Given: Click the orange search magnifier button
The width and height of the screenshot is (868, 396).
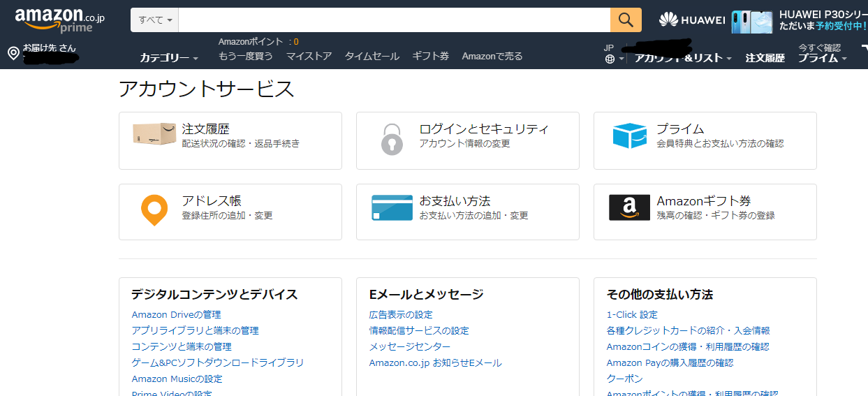Looking at the screenshot, I should 626,20.
